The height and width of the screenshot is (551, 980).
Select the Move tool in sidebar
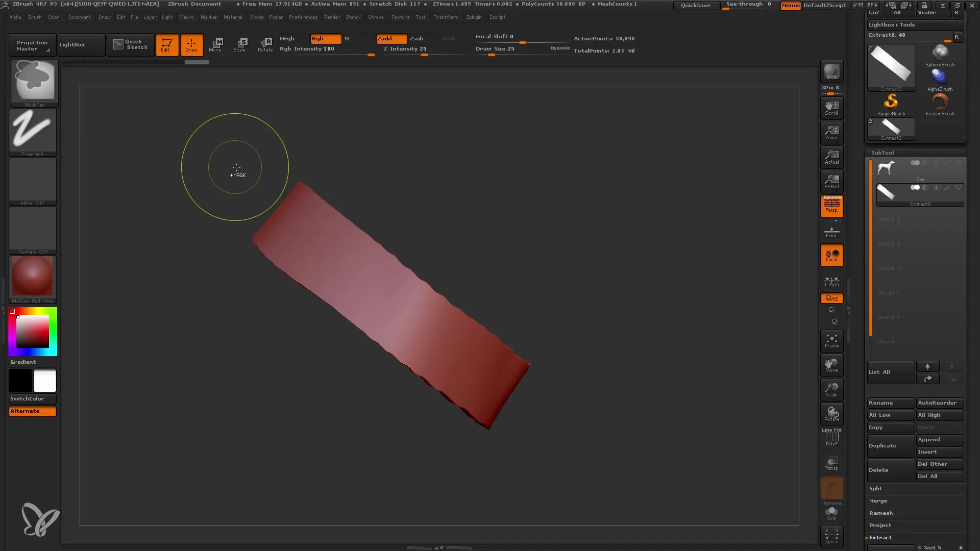click(831, 366)
